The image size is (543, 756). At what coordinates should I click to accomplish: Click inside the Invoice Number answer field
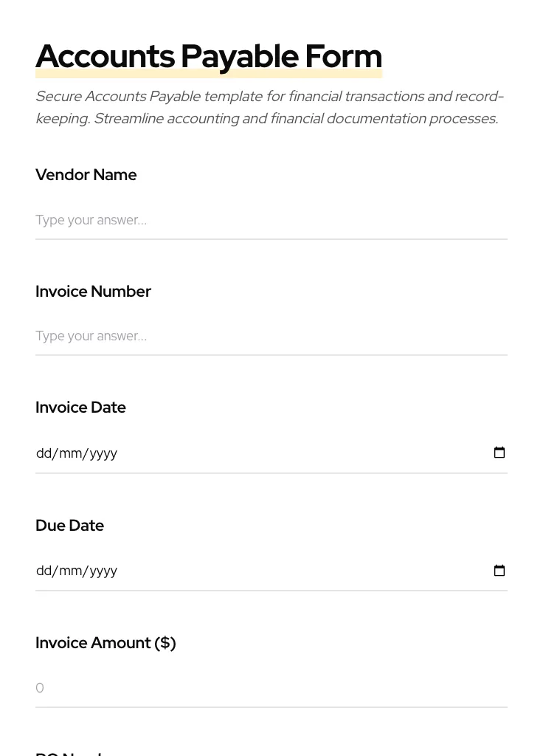pyautogui.click(x=221, y=336)
